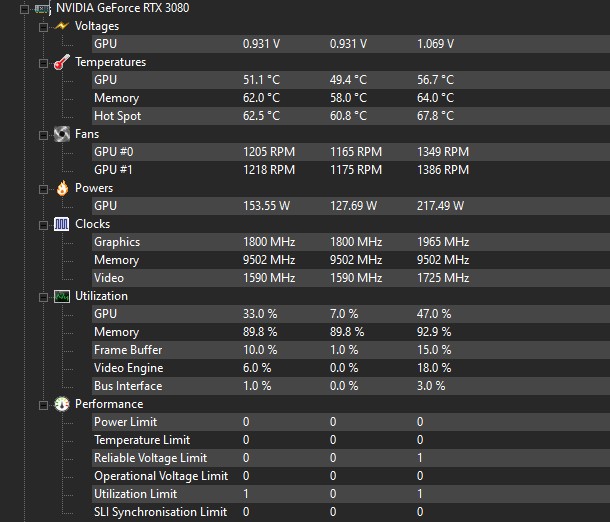This screenshot has height=522, width=610.
Task: Select the Voltages group label
Action: click(x=97, y=26)
